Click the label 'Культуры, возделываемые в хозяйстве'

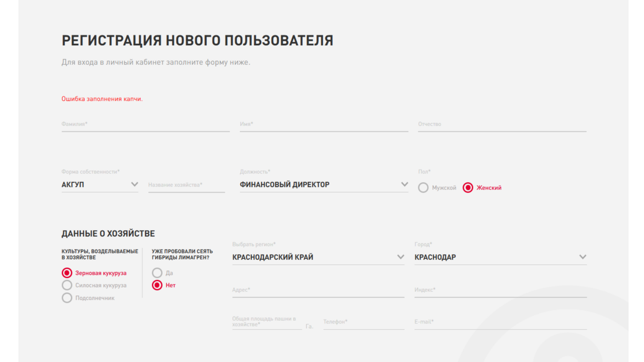click(100, 254)
